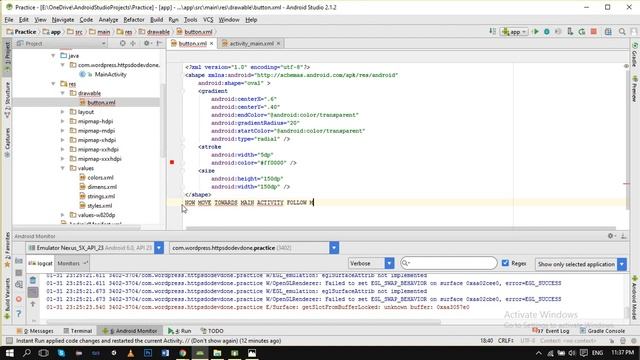Open the Captures tool window side tab
The width and height of the screenshot is (640, 360).
[x=7, y=142]
